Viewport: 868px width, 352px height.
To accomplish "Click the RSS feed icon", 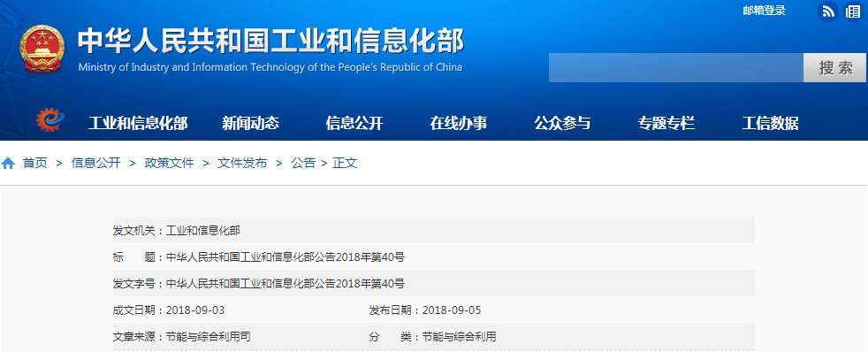I will (x=828, y=11).
